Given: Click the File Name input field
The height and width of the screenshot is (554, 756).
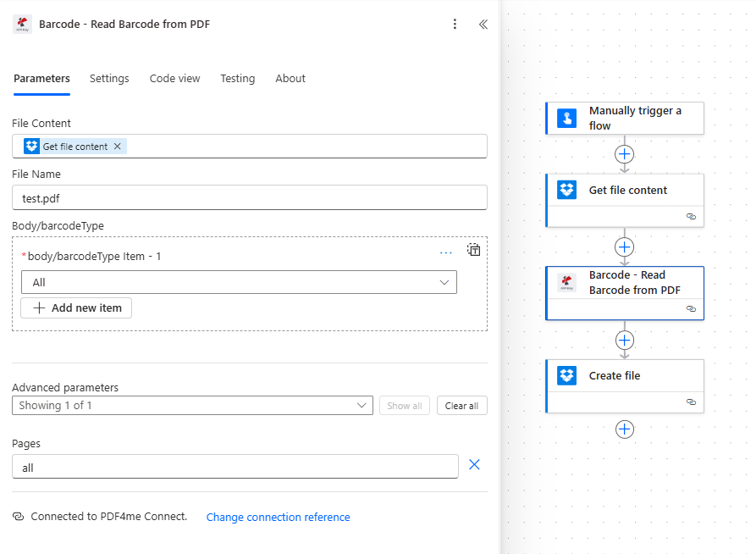Looking at the screenshot, I should (250, 197).
